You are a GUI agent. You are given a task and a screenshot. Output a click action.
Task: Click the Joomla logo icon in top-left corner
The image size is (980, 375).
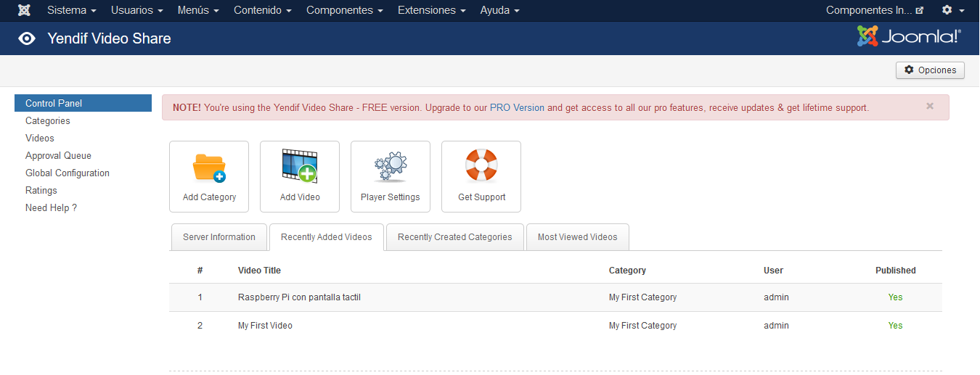pos(24,10)
